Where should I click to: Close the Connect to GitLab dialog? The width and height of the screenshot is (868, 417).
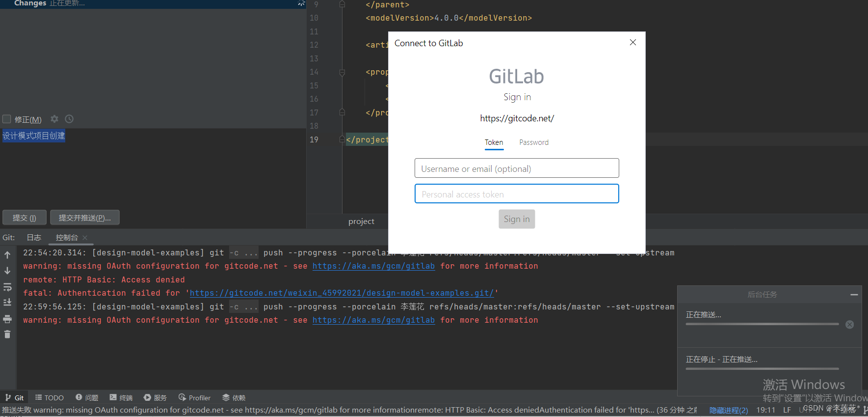point(633,43)
